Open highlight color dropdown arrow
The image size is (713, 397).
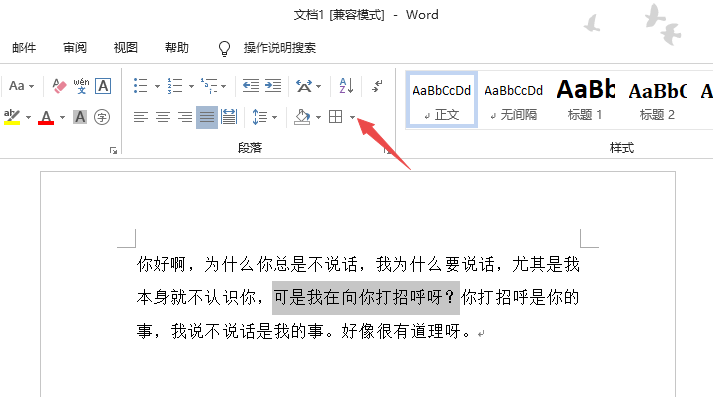pos(28,118)
